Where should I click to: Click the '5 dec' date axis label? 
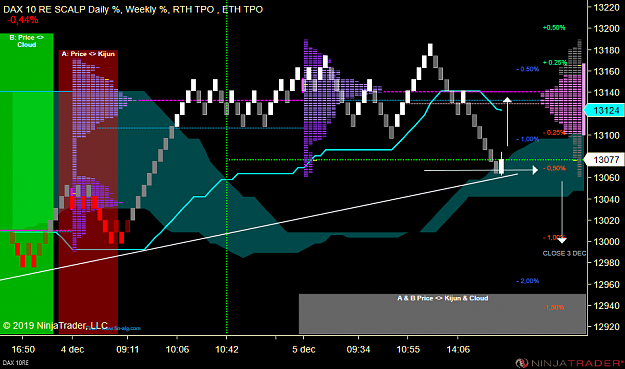coord(304,349)
